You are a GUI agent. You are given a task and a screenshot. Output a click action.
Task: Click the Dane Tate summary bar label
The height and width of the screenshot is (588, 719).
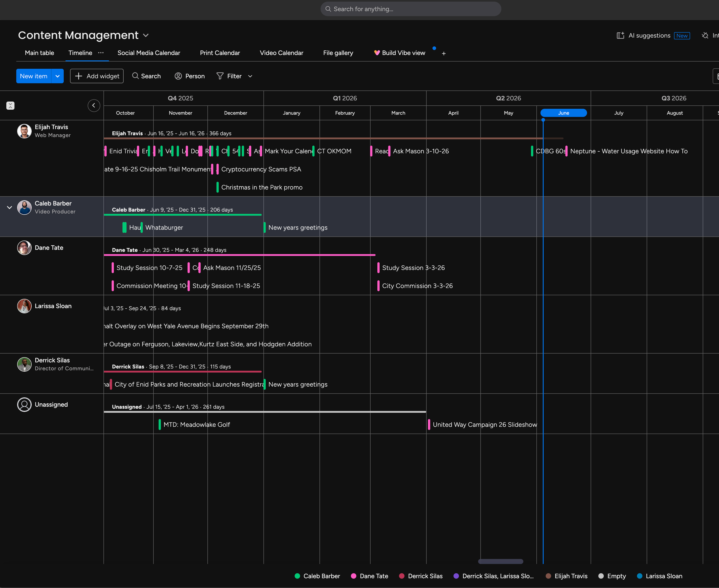click(x=169, y=250)
